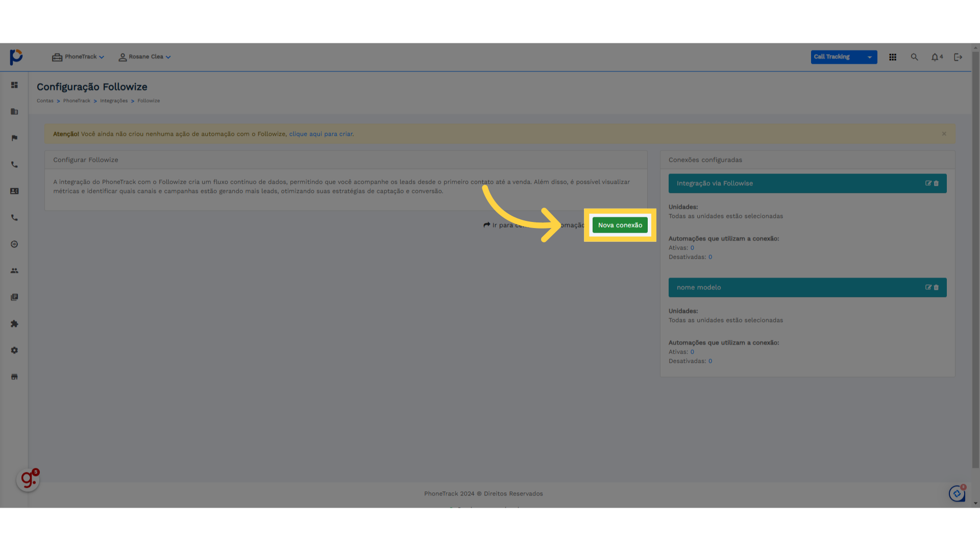The image size is (980, 551).
Task: Edit the 'nome modelo' connection
Action: (x=928, y=287)
